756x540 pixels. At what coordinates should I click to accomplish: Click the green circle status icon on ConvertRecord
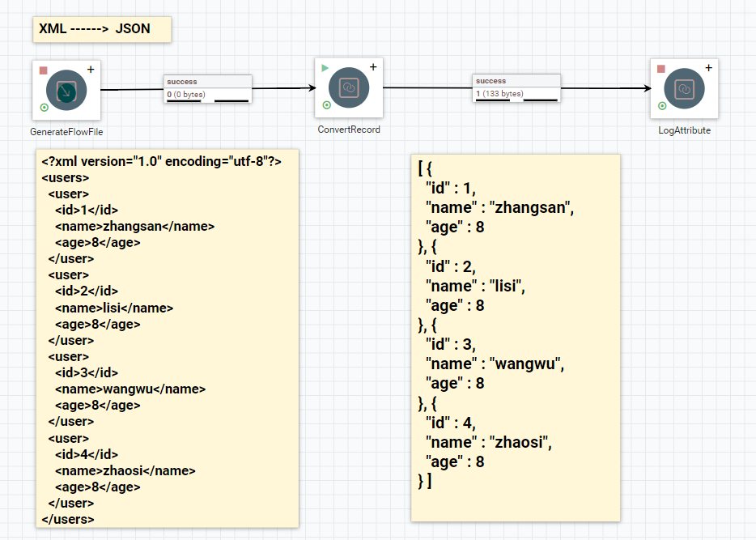pyautogui.click(x=326, y=104)
